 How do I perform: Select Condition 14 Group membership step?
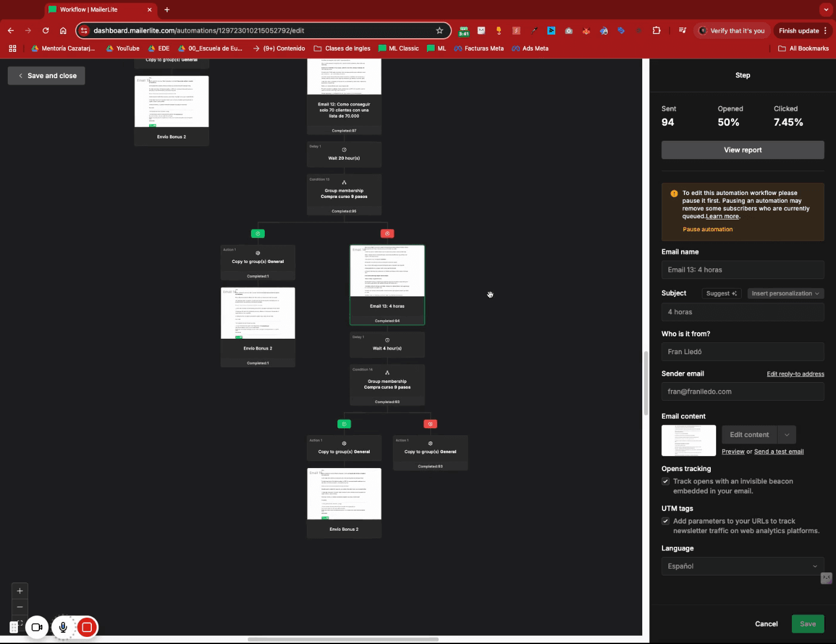[387, 385]
